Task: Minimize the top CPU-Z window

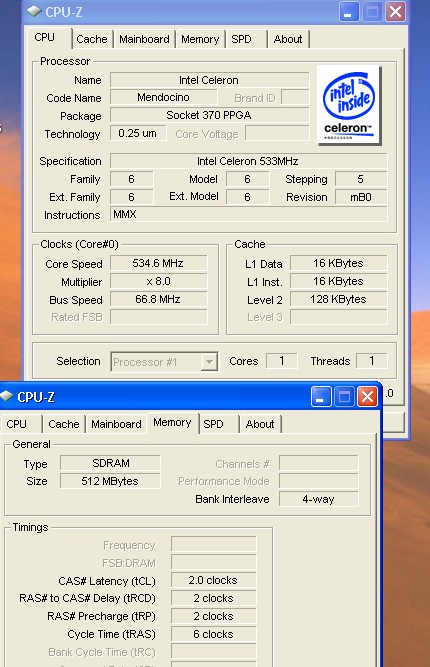Action: coord(349,12)
